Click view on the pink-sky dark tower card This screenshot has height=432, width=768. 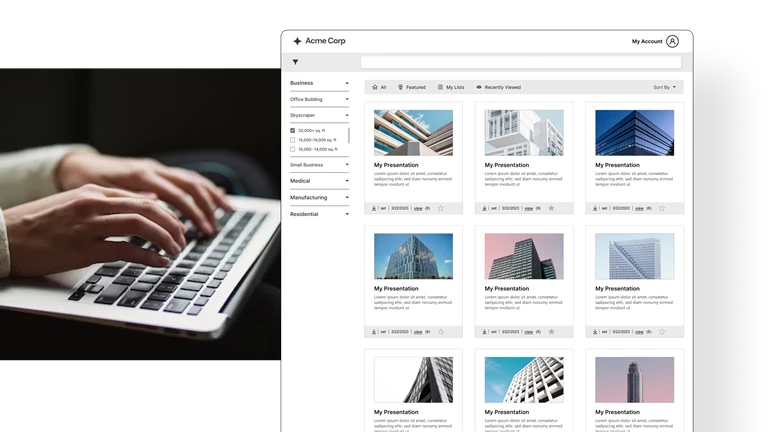click(528, 332)
